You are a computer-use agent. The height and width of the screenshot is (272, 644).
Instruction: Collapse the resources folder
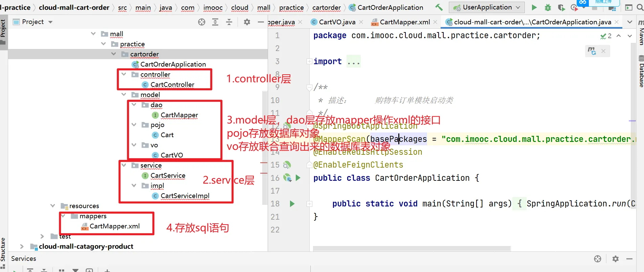coord(53,206)
